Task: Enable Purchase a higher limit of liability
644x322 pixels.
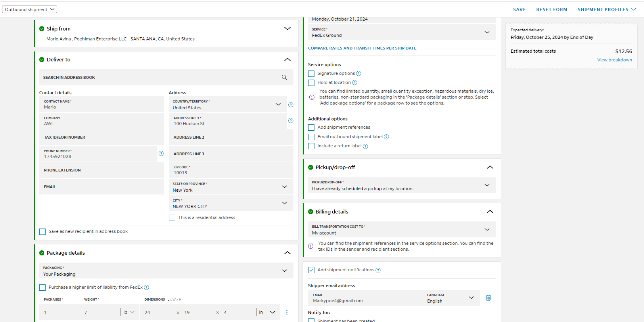Action: [x=42, y=288]
